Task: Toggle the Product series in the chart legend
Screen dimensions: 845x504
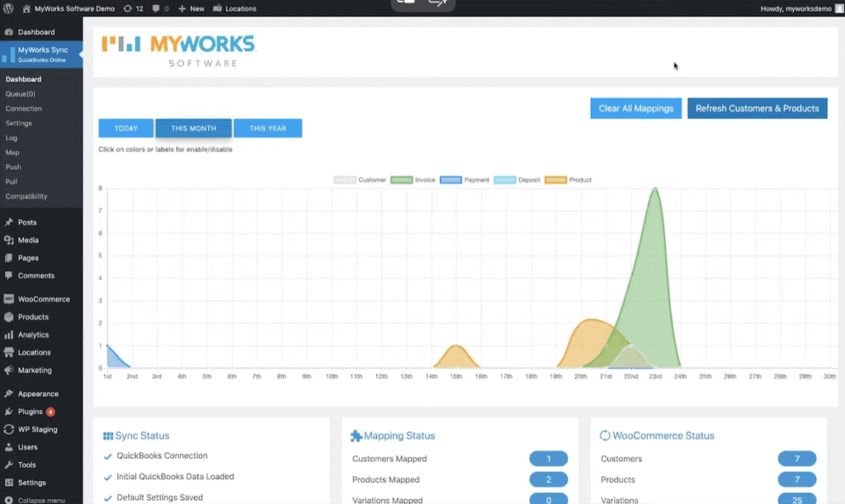Action: coord(568,180)
